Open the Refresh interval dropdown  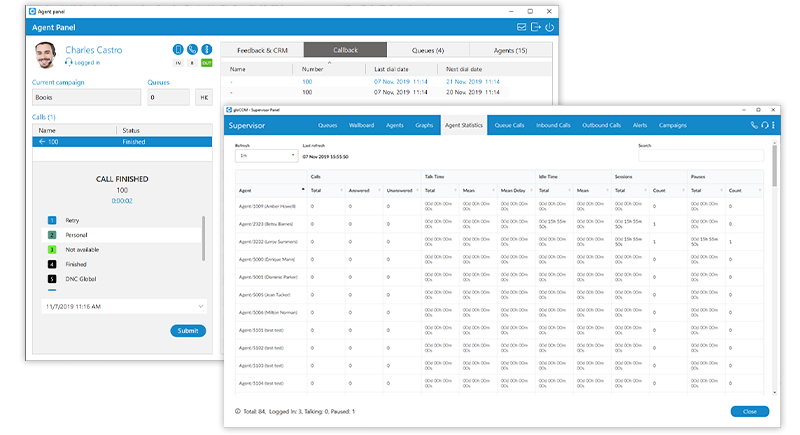point(265,156)
